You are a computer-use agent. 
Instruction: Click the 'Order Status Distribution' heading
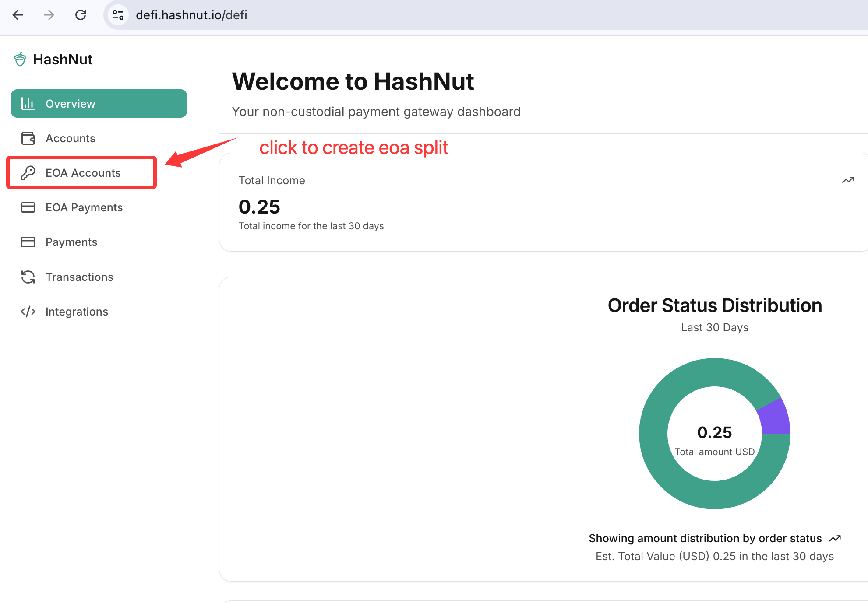coord(715,305)
